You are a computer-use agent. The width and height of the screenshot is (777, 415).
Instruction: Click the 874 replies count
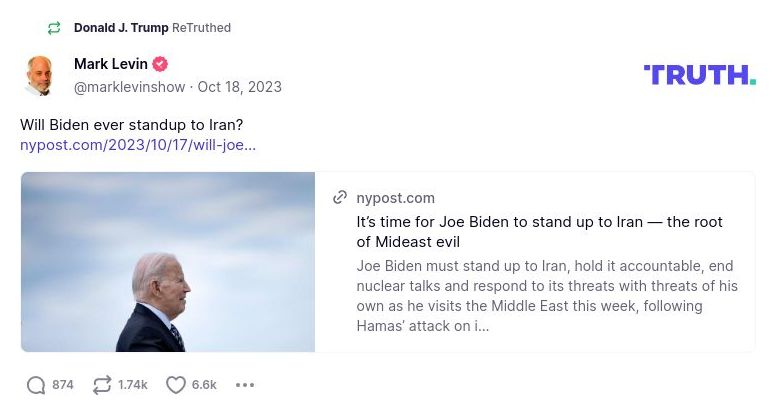click(63, 385)
